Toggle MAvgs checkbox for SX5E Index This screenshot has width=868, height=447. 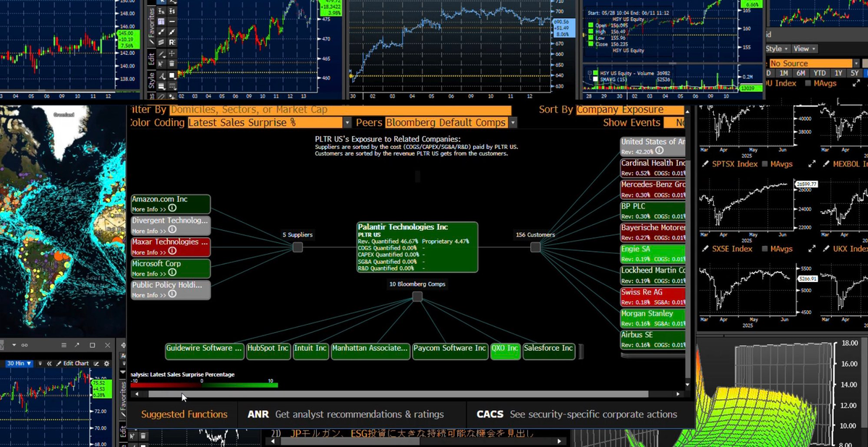tap(765, 249)
